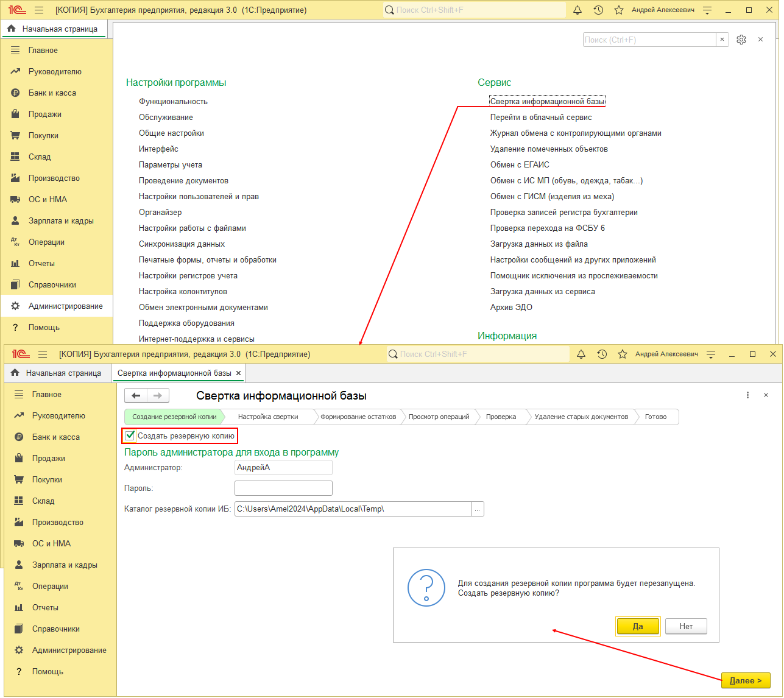Open Главное section in upper window sidebar
The height and width of the screenshot is (698, 784).
click(56, 50)
